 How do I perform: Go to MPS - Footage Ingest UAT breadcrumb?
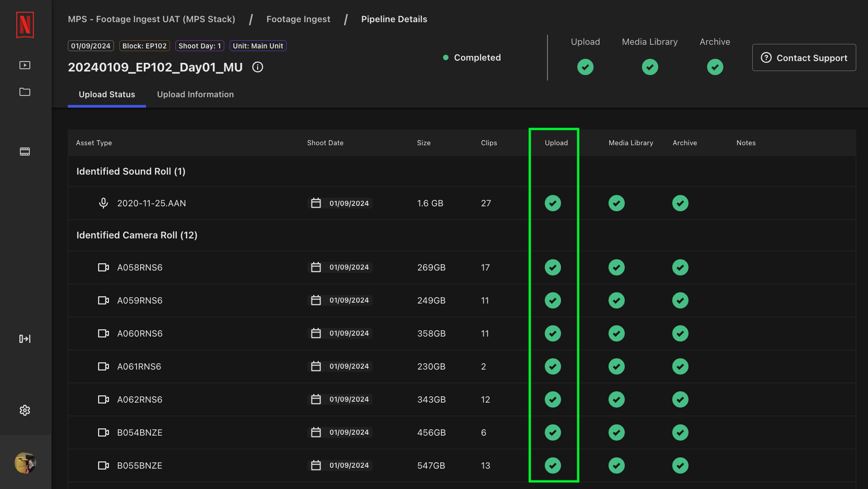pyautogui.click(x=151, y=19)
